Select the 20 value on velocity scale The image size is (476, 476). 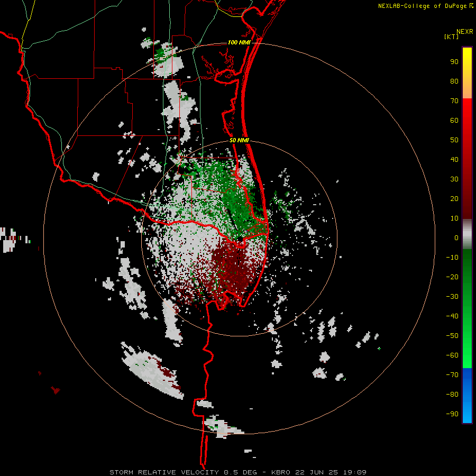(454, 198)
